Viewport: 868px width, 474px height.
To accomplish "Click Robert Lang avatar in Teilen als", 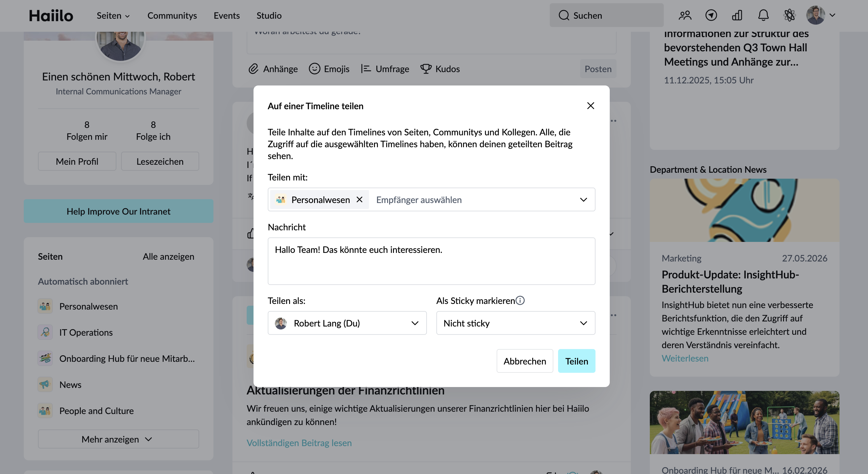I will pos(281,323).
